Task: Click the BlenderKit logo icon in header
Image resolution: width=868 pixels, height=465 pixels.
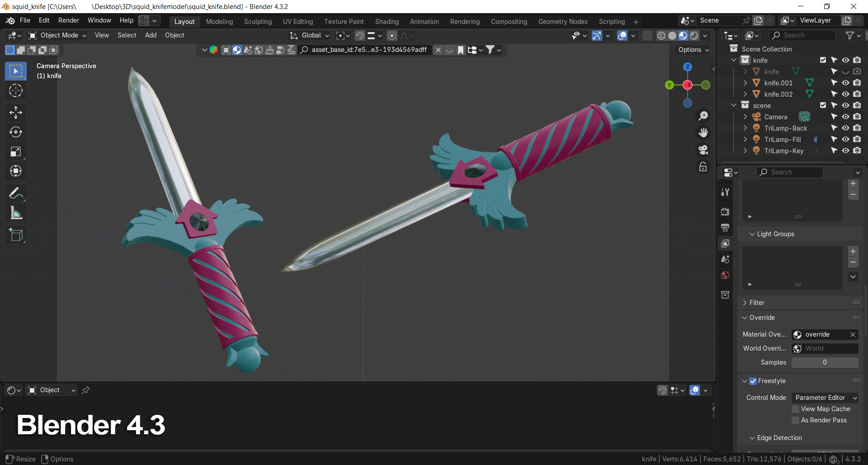Action: pyautogui.click(x=213, y=50)
